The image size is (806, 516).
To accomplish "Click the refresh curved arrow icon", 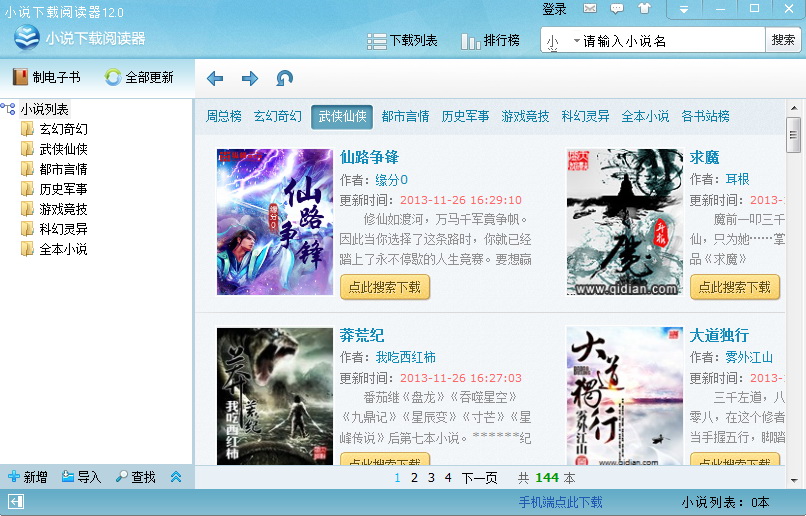I will [x=284, y=78].
